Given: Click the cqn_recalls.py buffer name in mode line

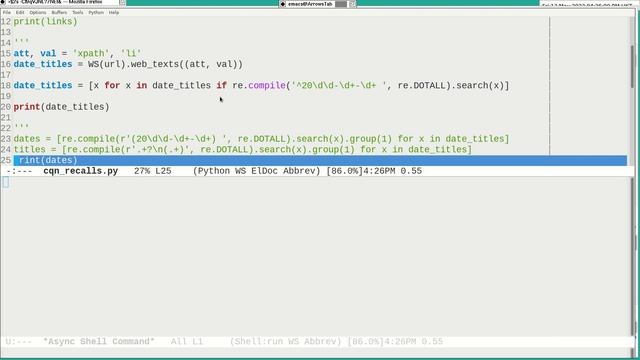Looking at the screenshot, I should (80, 171).
